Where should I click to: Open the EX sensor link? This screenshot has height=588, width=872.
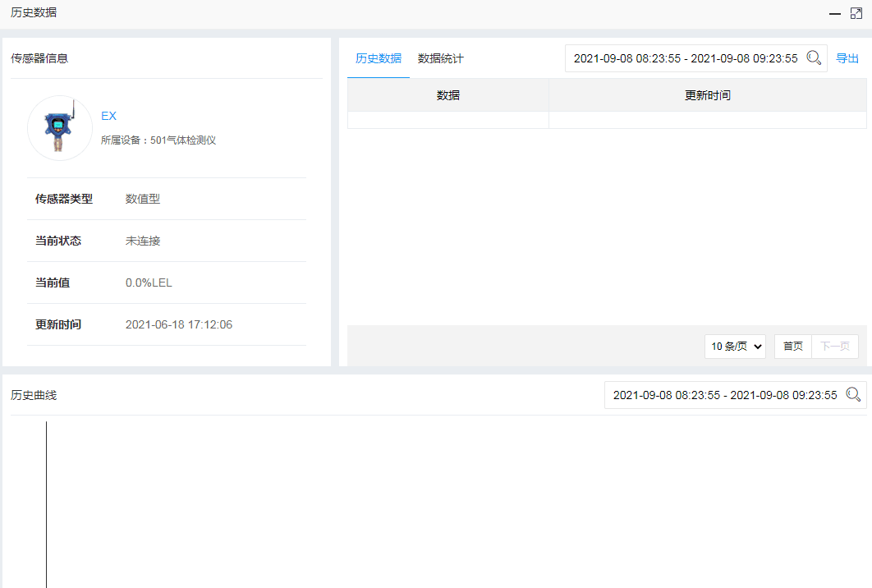[108, 115]
